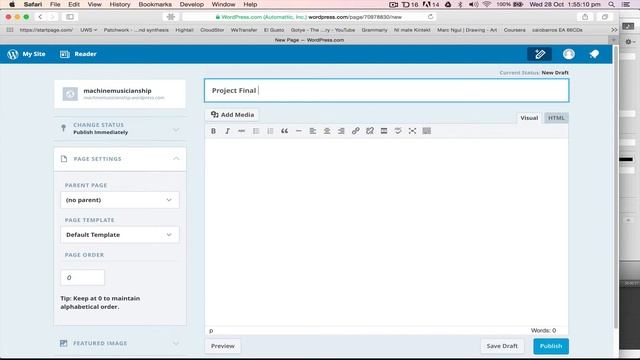Remove link from selected text
This screenshot has height=360, width=640.
(x=370, y=131)
